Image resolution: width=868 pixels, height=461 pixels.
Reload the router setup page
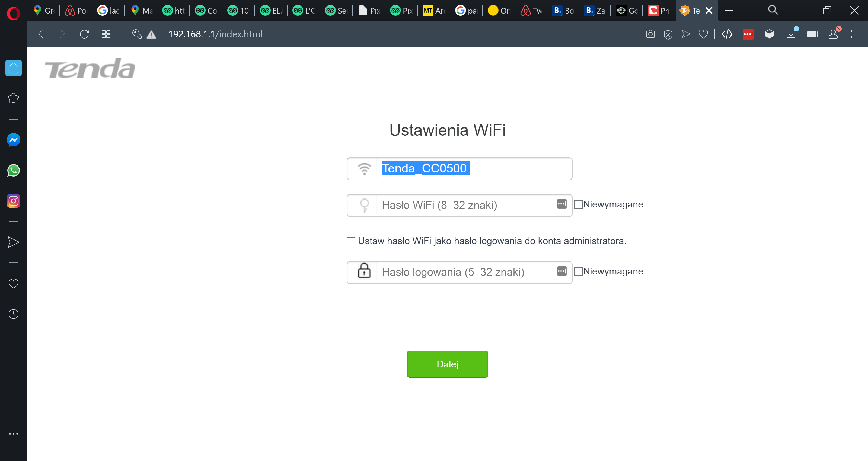[x=84, y=34]
